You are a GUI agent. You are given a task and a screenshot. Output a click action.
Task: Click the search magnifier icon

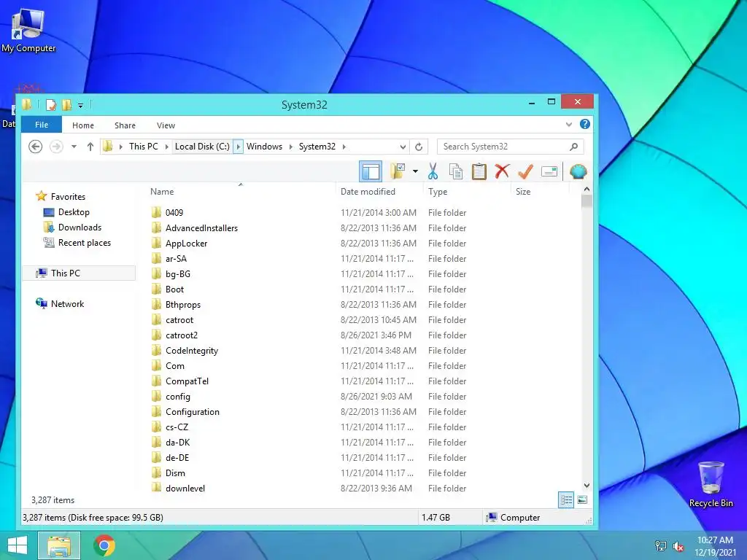click(573, 147)
